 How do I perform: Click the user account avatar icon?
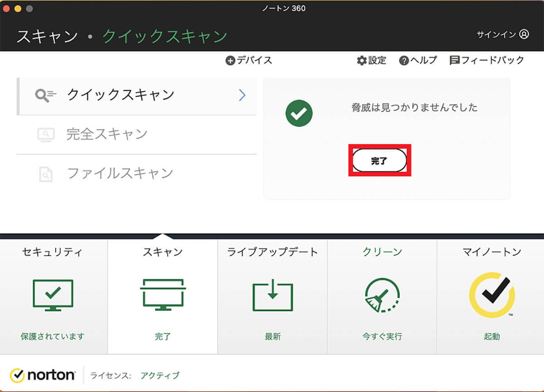point(524,34)
